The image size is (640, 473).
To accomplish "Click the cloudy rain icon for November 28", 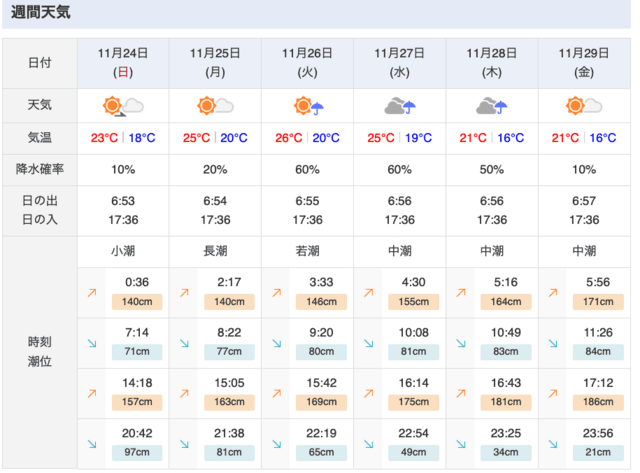I will point(492,106).
